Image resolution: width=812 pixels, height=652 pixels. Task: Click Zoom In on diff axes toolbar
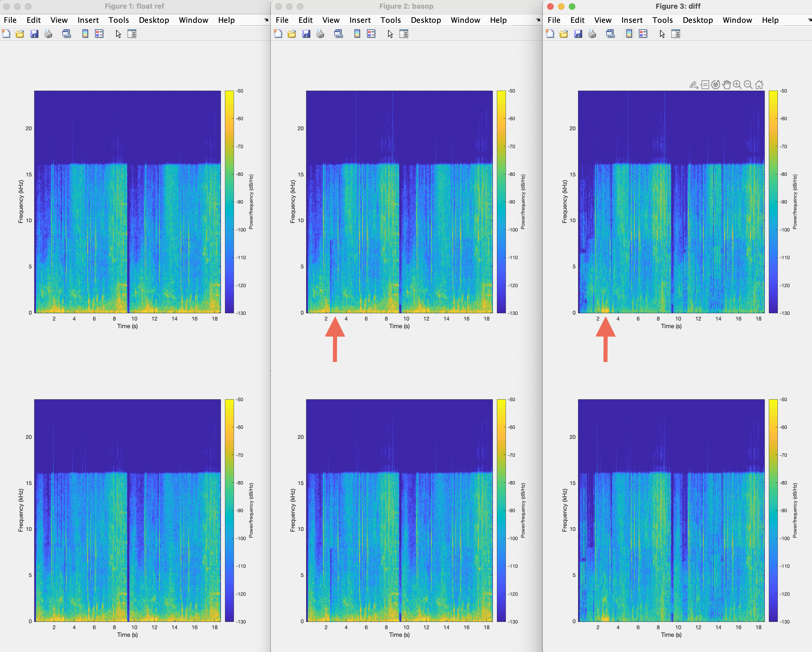737,85
